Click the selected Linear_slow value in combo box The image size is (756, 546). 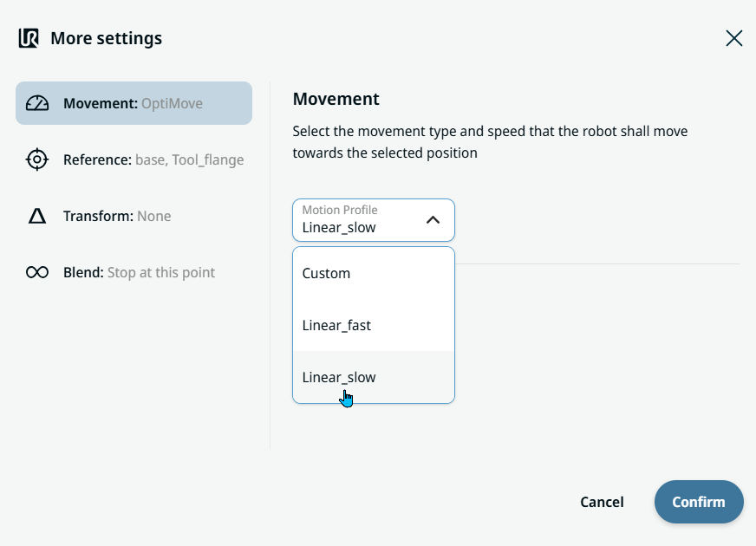[339, 228]
